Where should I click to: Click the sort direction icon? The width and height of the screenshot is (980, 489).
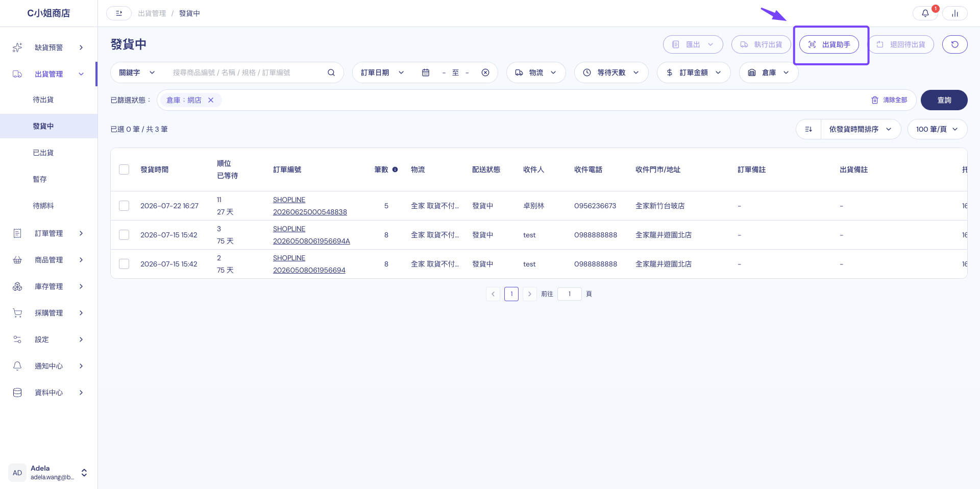click(x=808, y=129)
